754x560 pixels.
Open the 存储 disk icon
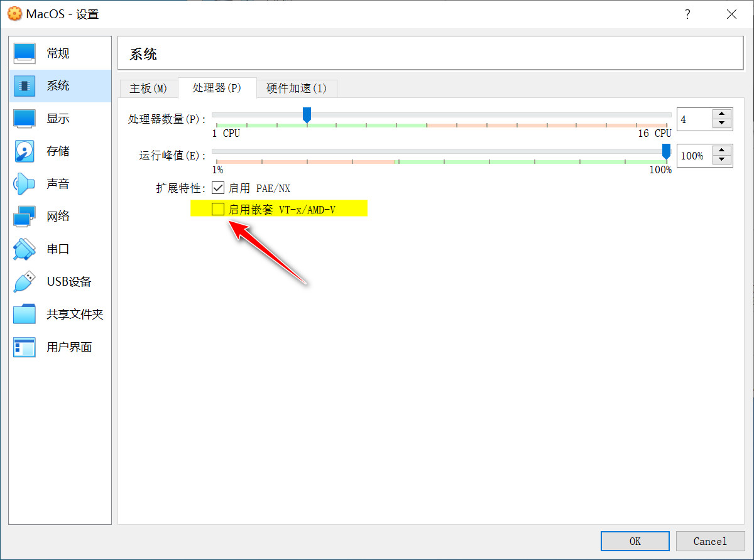coord(25,151)
